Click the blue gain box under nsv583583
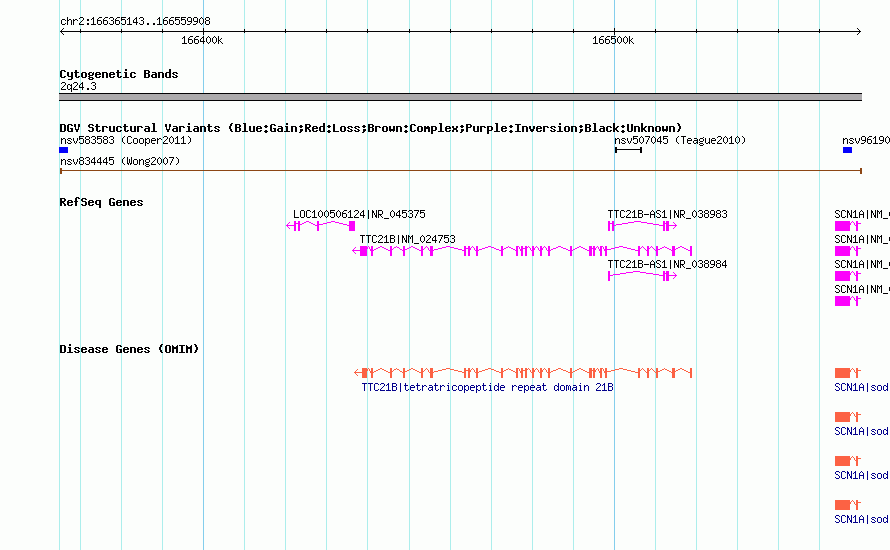This screenshot has height=550, width=890. pyautogui.click(x=64, y=150)
